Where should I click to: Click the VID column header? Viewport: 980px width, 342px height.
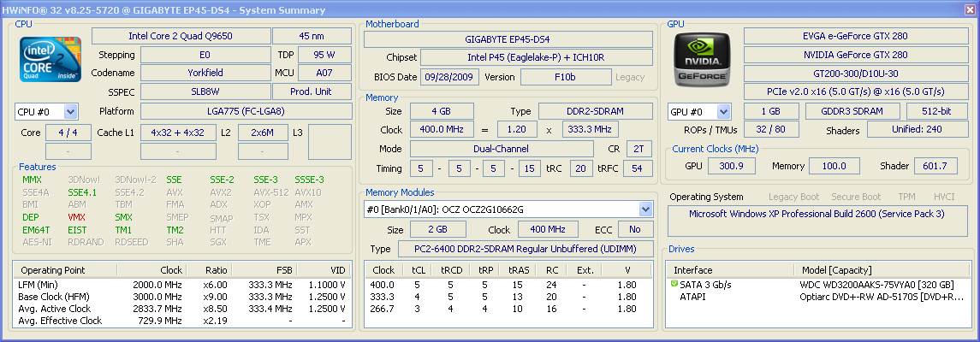click(x=323, y=270)
